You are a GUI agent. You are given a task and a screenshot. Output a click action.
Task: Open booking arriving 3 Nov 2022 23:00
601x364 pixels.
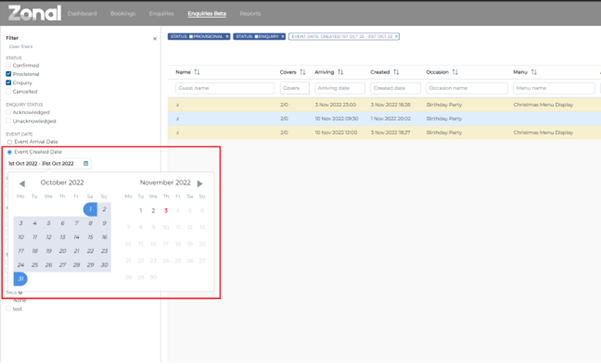pyautogui.click(x=384, y=105)
